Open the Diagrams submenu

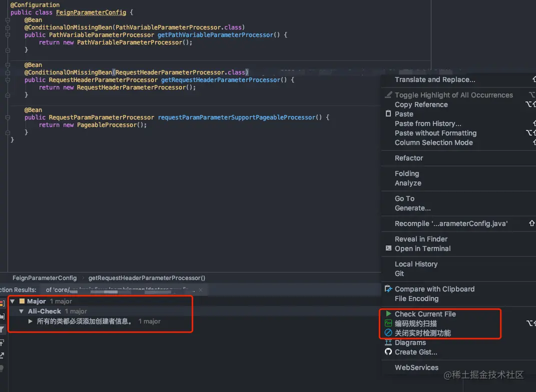(410, 342)
